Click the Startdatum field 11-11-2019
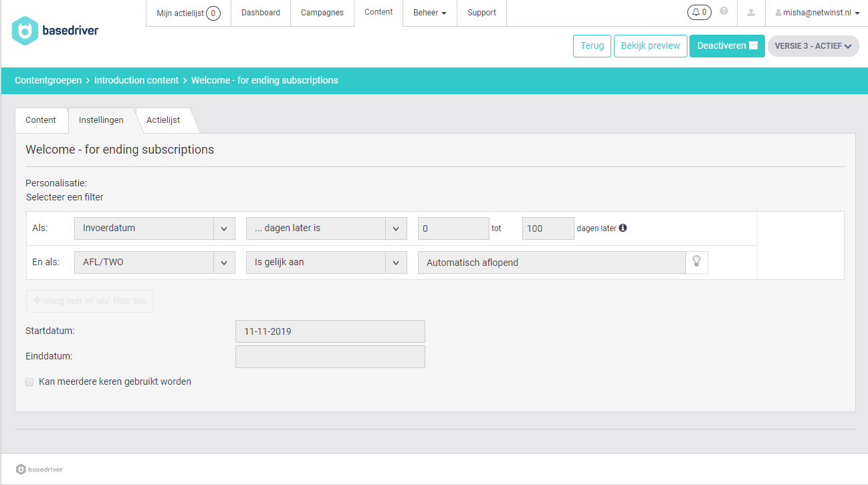868x485 pixels. click(330, 331)
